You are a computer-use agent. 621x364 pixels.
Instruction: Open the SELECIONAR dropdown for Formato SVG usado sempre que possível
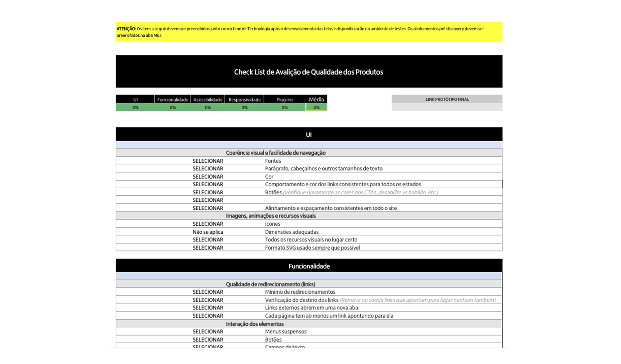click(208, 247)
